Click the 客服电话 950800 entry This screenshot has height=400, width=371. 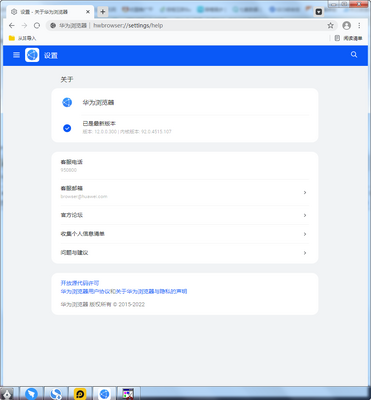pyautogui.click(x=185, y=166)
